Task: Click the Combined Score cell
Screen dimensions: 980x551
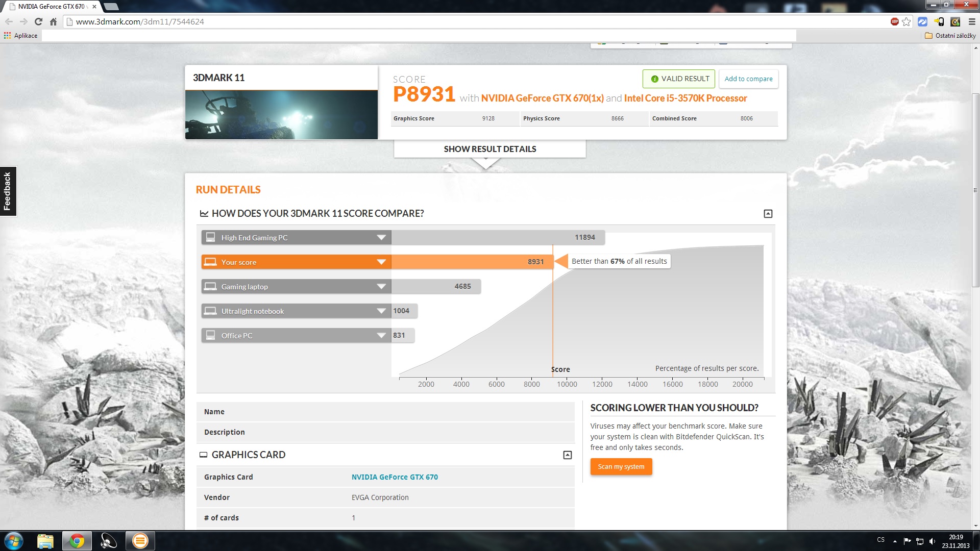Action: point(714,118)
